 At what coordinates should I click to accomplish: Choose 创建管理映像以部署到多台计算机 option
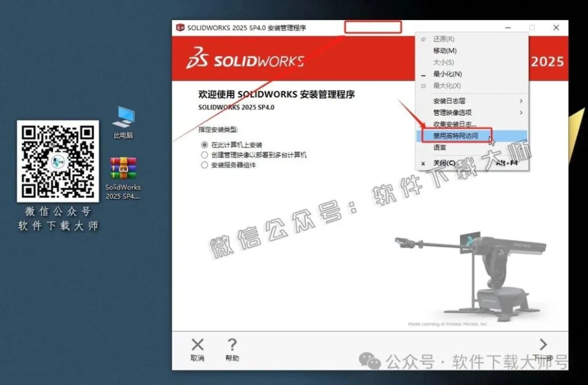click(x=204, y=154)
